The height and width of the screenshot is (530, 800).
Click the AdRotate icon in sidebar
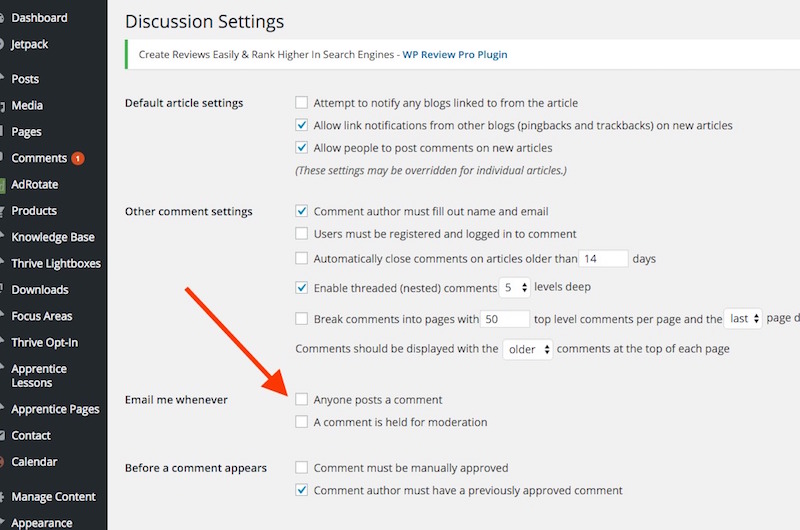point(3,184)
